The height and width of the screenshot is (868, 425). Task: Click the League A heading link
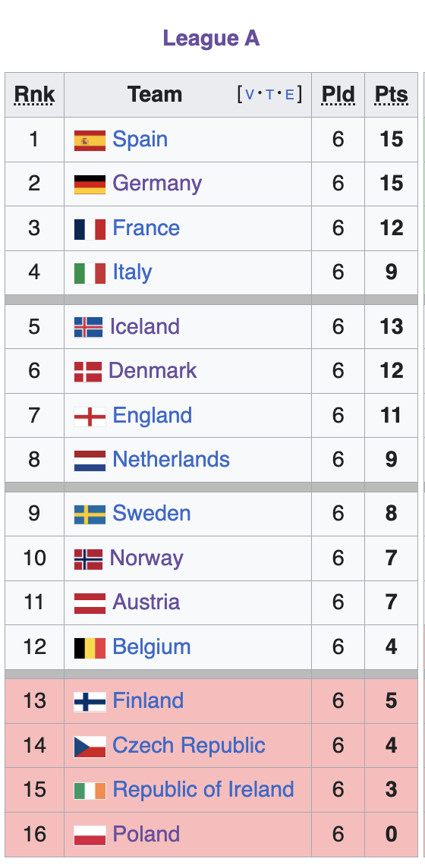[x=212, y=38]
